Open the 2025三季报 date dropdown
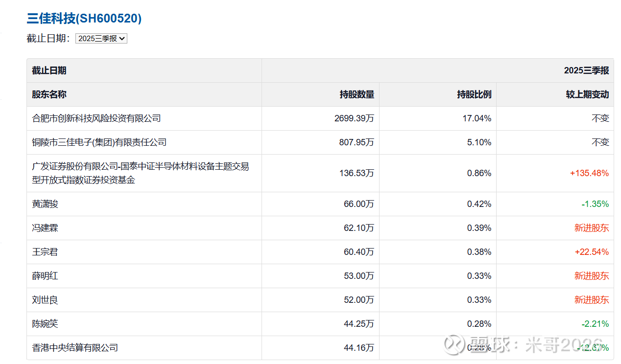Viewport: 621px width, 364px height. pos(101,38)
